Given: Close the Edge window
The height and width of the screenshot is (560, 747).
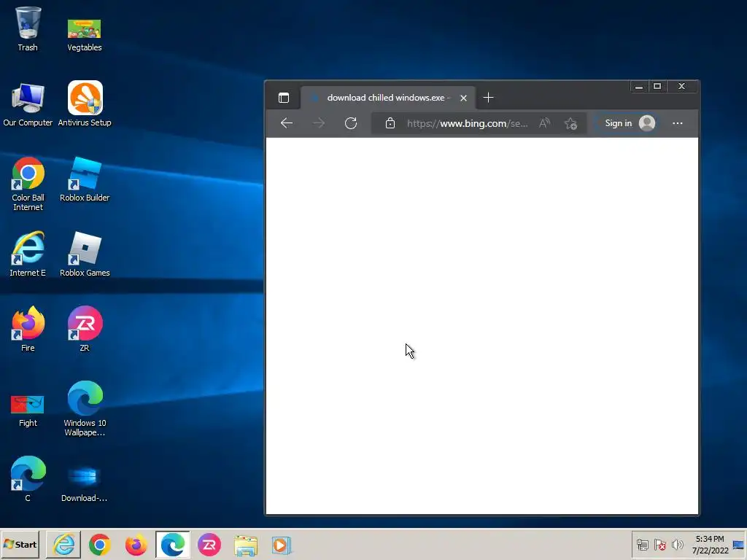Looking at the screenshot, I should tap(682, 87).
